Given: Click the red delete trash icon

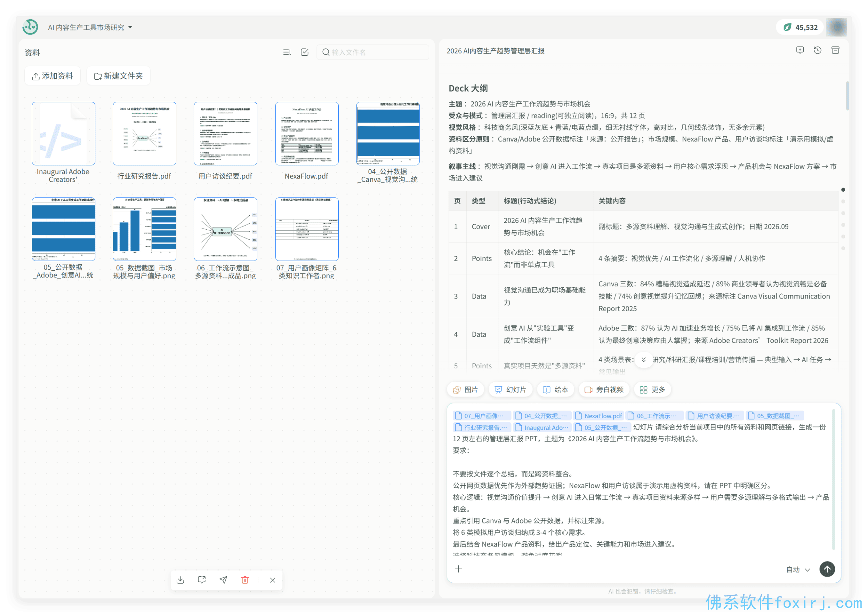Looking at the screenshot, I should point(245,580).
